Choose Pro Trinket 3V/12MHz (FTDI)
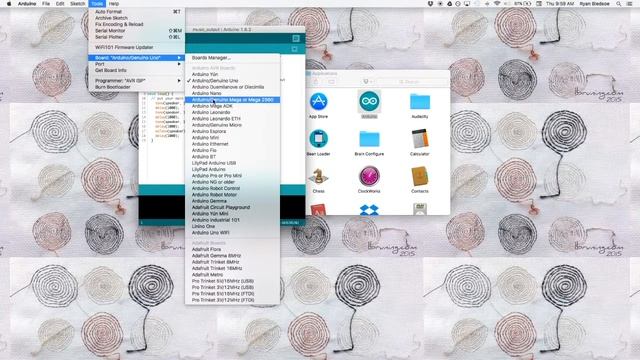The image size is (640, 360). [233, 300]
